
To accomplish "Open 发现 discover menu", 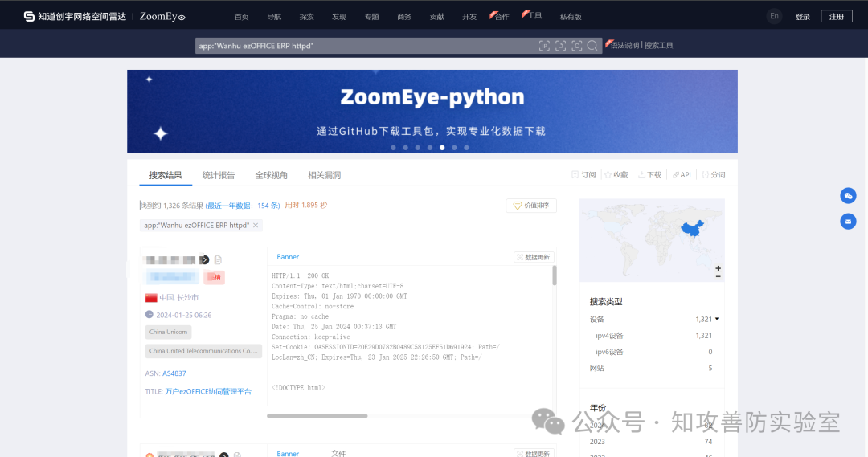I will (x=339, y=17).
